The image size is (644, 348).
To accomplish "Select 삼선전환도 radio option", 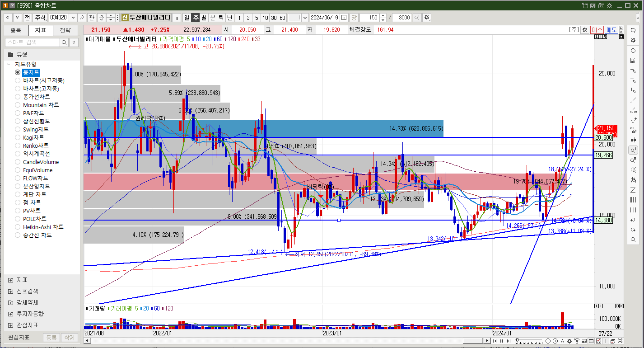I will pos(18,121).
